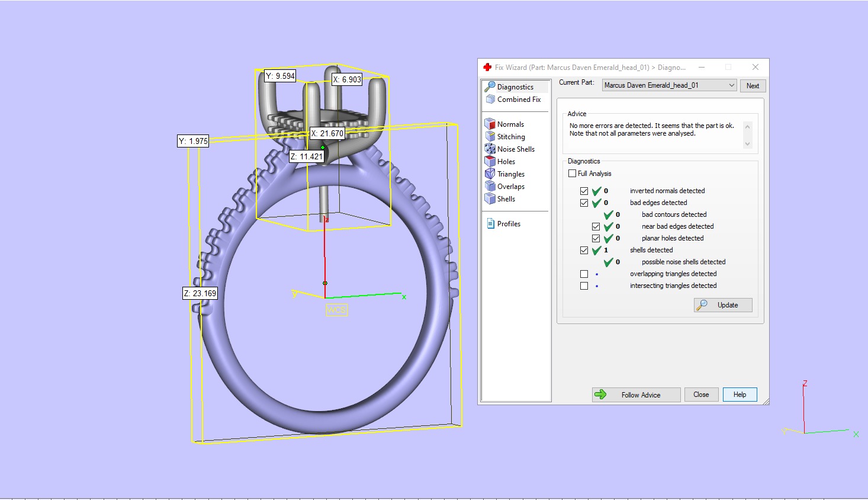Open the Diagnostics page

[515, 86]
